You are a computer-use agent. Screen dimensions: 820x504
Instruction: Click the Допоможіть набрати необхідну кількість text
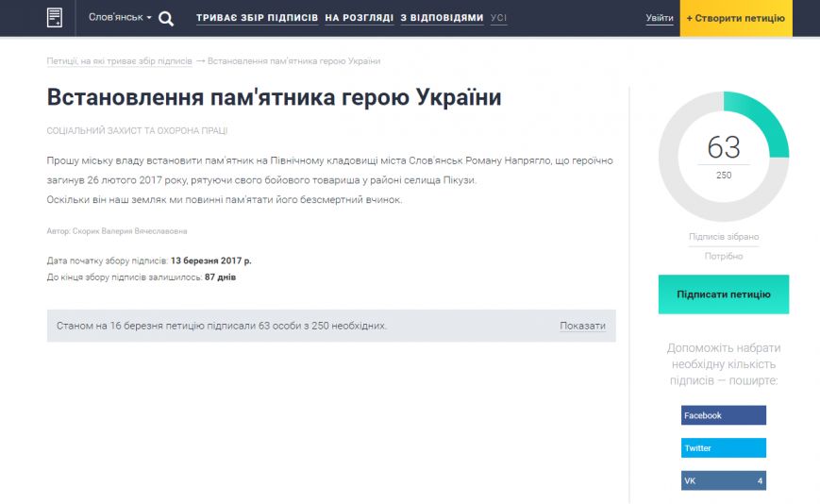pos(723,364)
